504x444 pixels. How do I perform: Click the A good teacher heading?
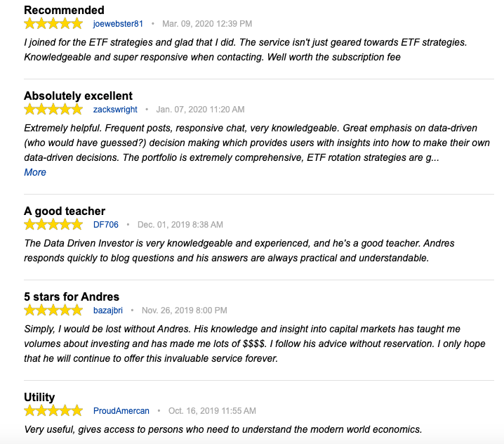click(x=65, y=211)
